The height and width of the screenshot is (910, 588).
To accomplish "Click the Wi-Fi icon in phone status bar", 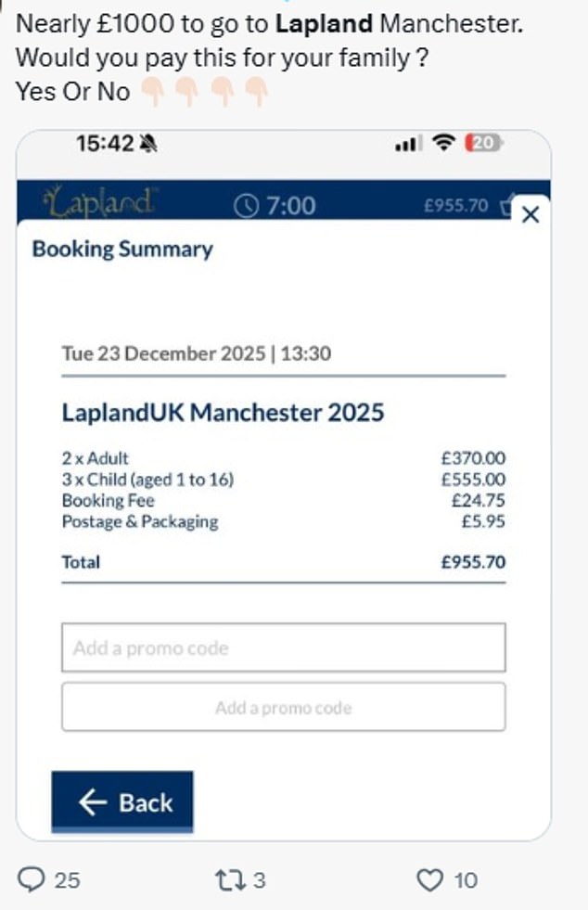I will tap(445, 144).
